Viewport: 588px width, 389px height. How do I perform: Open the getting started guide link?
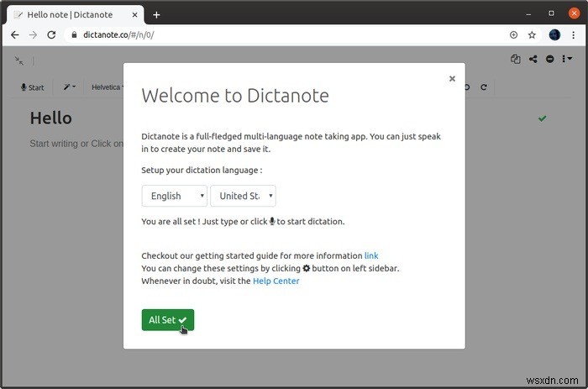tap(371, 255)
